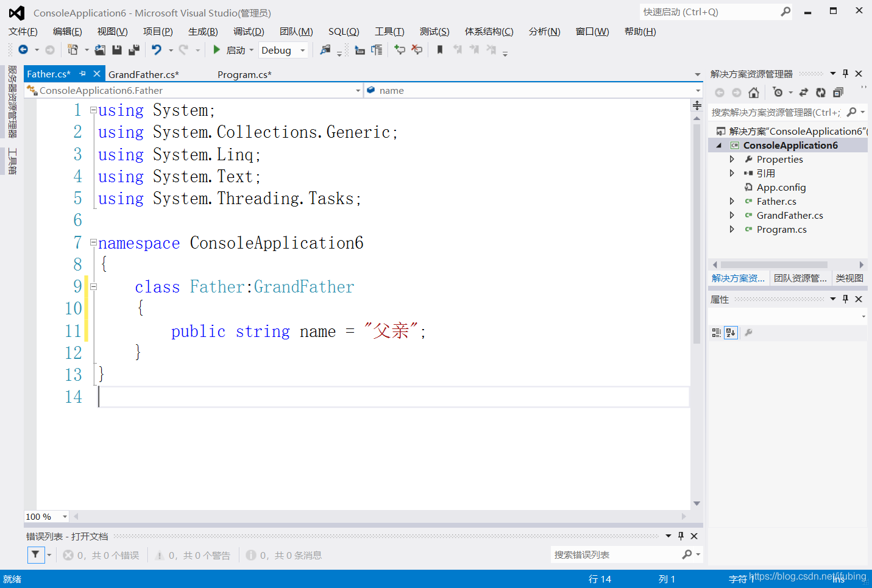The height and width of the screenshot is (588, 872).
Task: Expand the GrandFather.cs tree node
Action: point(732,215)
